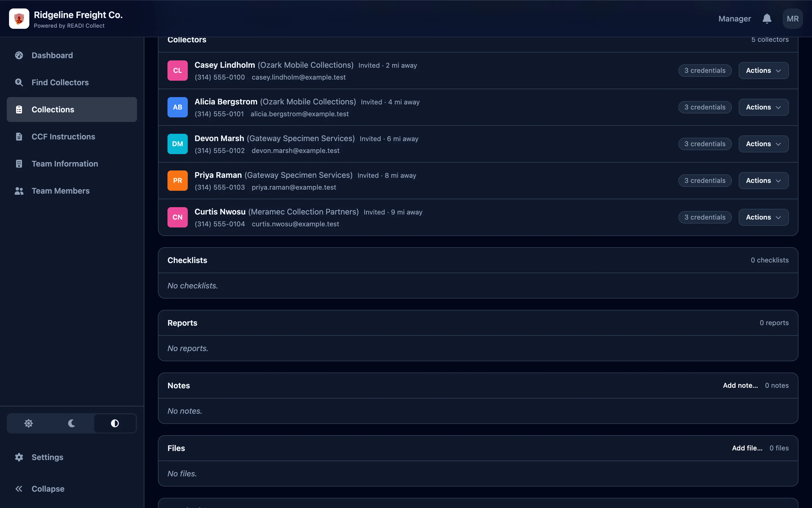Click the Collections clipboard icon

tap(19, 110)
